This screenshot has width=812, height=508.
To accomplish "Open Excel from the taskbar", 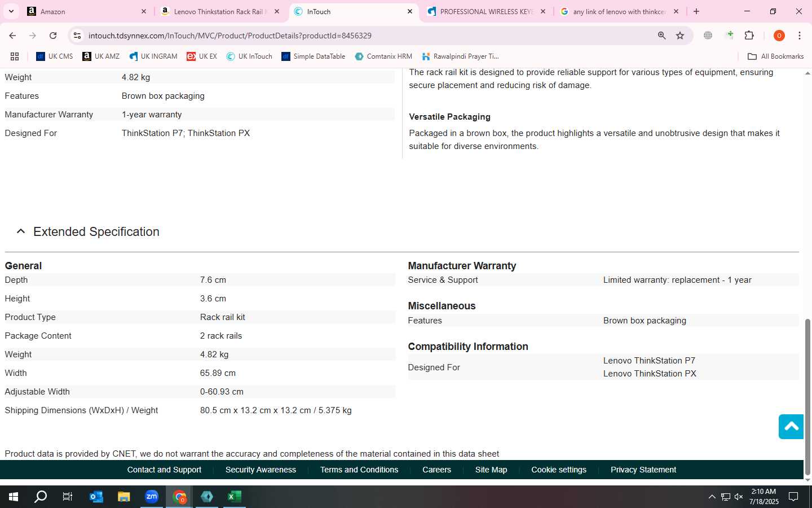I will (x=235, y=497).
